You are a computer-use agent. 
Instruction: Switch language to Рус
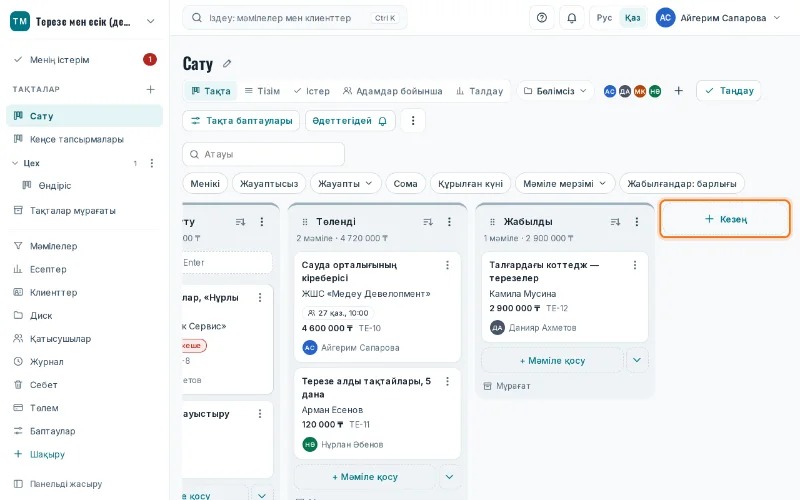(604, 18)
